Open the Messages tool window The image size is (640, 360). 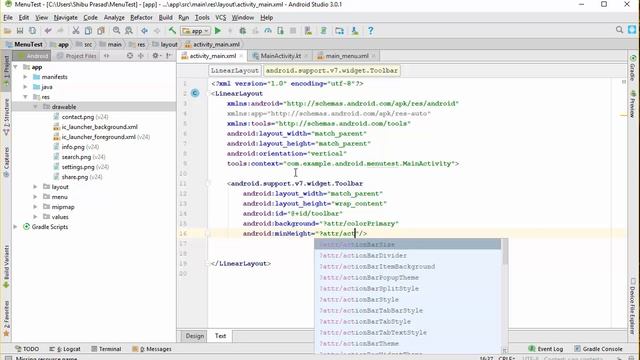pyautogui.click(x=152, y=349)
